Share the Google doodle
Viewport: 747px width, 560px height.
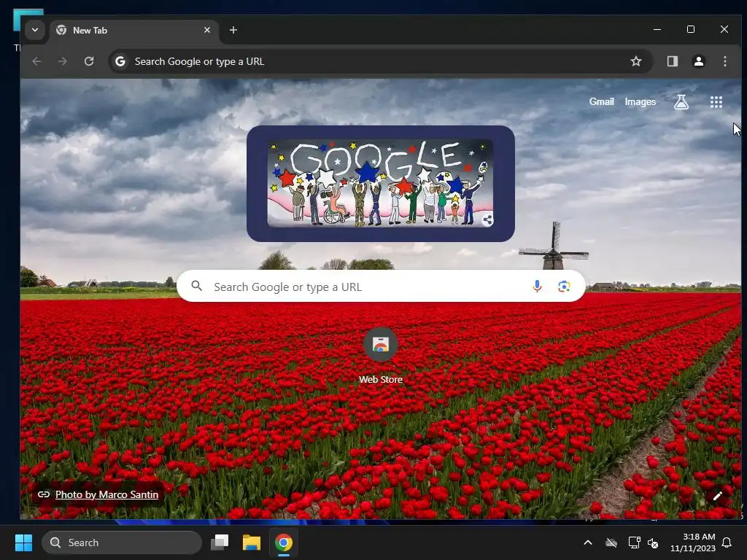487,220
